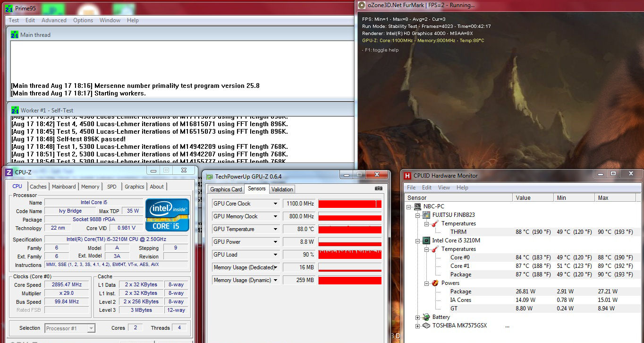Click the GPU-Z title bar icon
644x343 pixels.
[209, 176]
